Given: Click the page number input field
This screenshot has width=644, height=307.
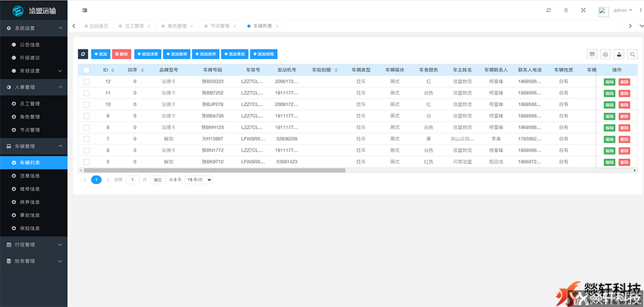Looking at the screenshot, I should click(x=133, y=180).
